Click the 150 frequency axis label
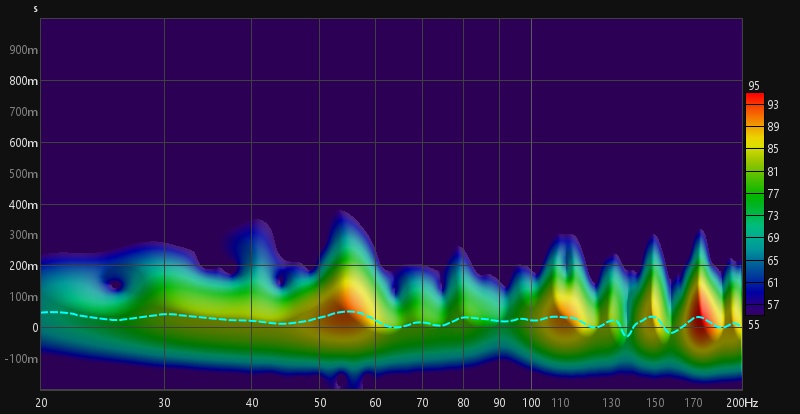The image size is (800, 414). (x=655, y=403)
